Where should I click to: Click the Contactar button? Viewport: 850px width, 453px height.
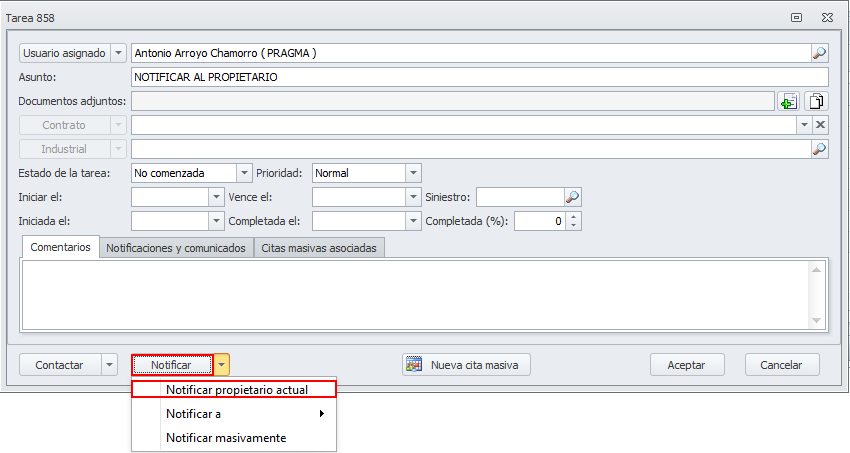60,365
